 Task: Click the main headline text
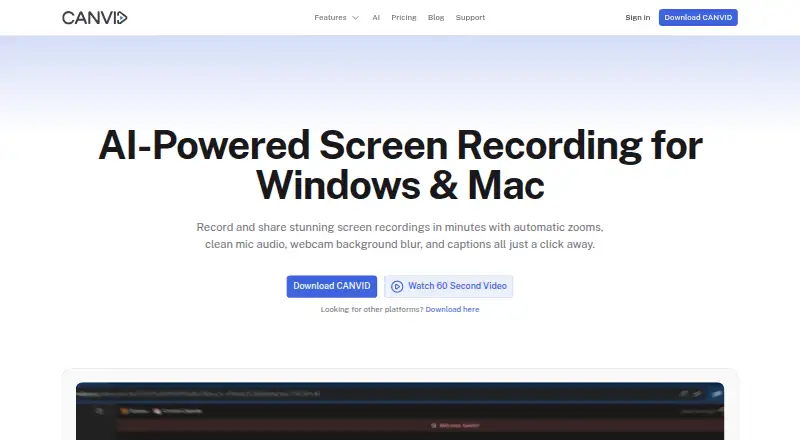pyautogui.click(x=400, y=165)
